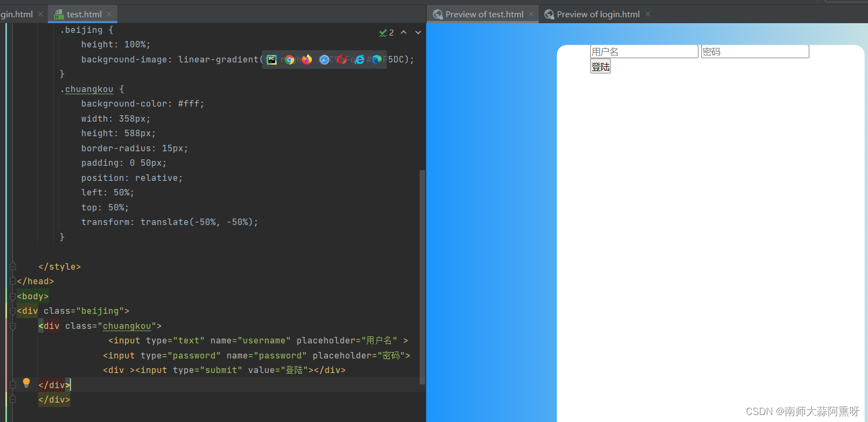Open preview in PyCharm built-in browser

(272, 60)
